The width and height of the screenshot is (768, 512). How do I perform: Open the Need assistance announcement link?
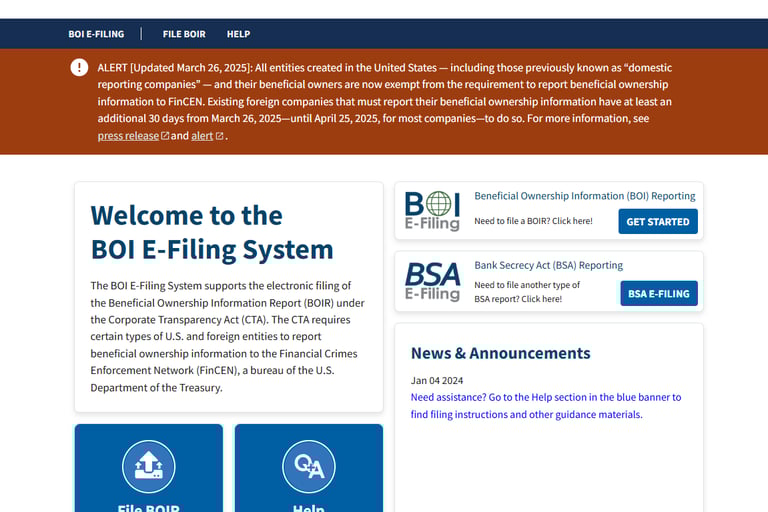(x=546, y=406)
